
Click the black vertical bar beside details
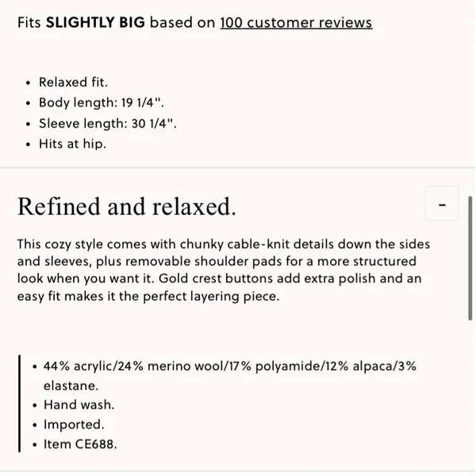click(x=19, y=404)
